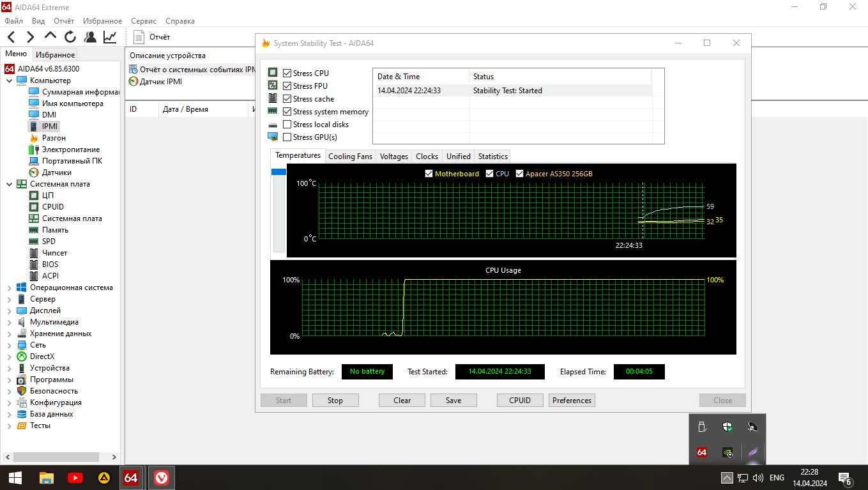Collapse the Системная плата tree node
The image size is (868, 490).
point(9,184)
